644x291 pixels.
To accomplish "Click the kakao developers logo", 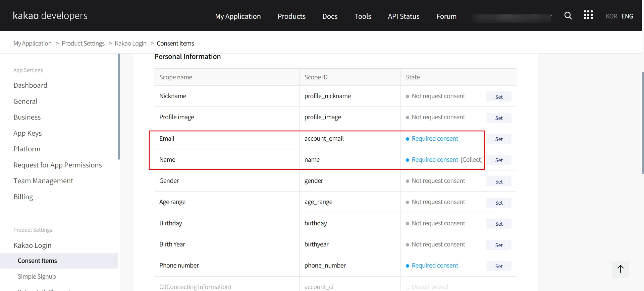I will (x=50, y=16).
